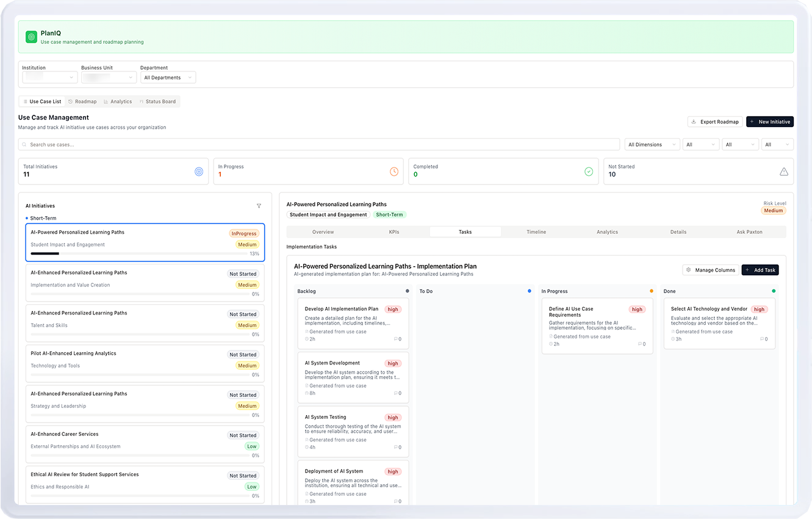Click the In Progress clock icon
Image resolution: width=812 pixels, height=519 pixels.
[x=394, y=172]
